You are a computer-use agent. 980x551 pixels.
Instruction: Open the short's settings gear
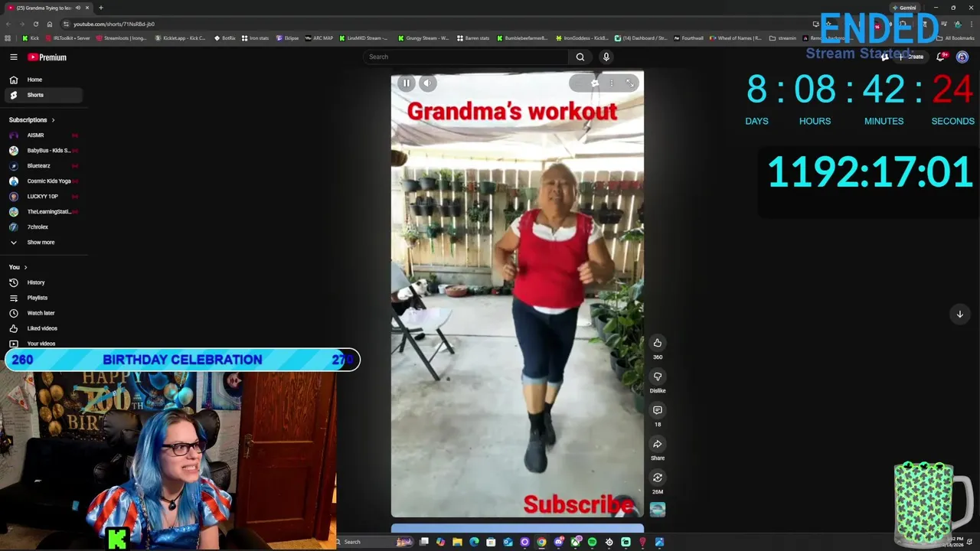[595, 83]
